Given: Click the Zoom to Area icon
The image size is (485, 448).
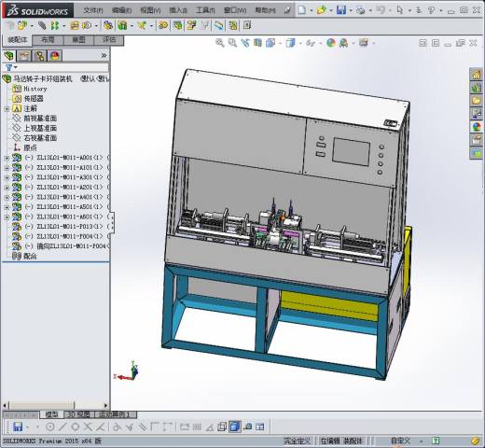Looking at the screenshot, I should pyautogui.click(x=232, y=43).
